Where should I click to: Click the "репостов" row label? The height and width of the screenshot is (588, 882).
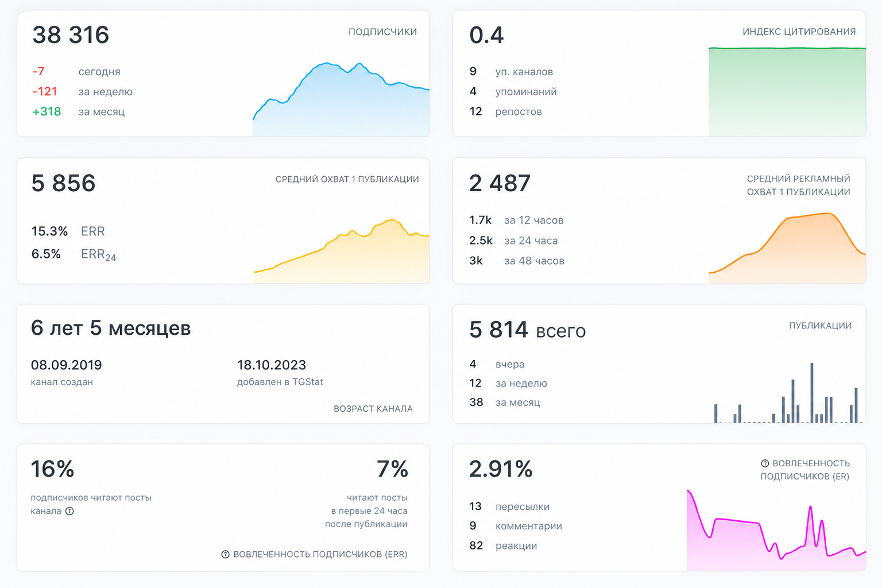tap(519, 112)
